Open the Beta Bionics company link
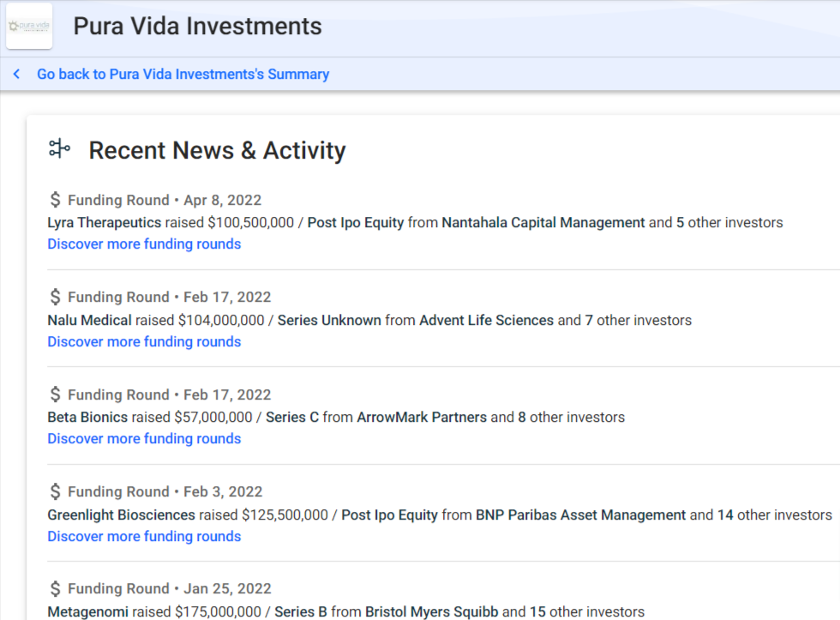840x620 pixels. tap(87, 418)
